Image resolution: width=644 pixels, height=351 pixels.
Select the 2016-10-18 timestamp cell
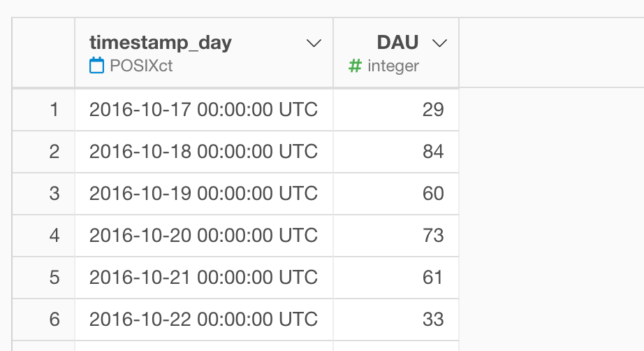click(x=203, y=152)
